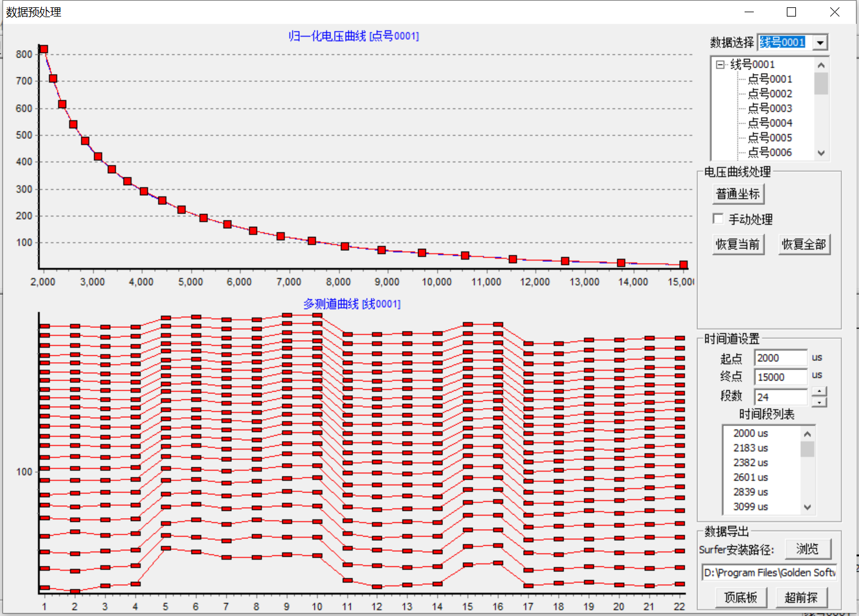Collapse the 线号0001 tree node

(720, 64)
